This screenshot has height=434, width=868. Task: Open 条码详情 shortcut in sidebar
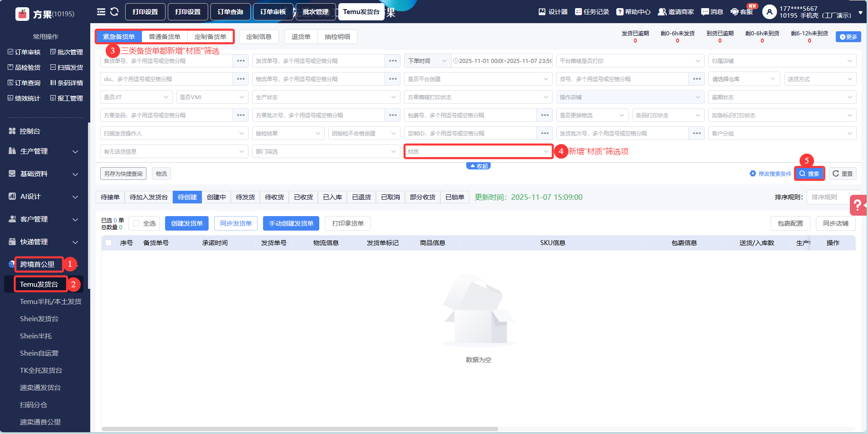pyautogui.click(x=67, y=83)
